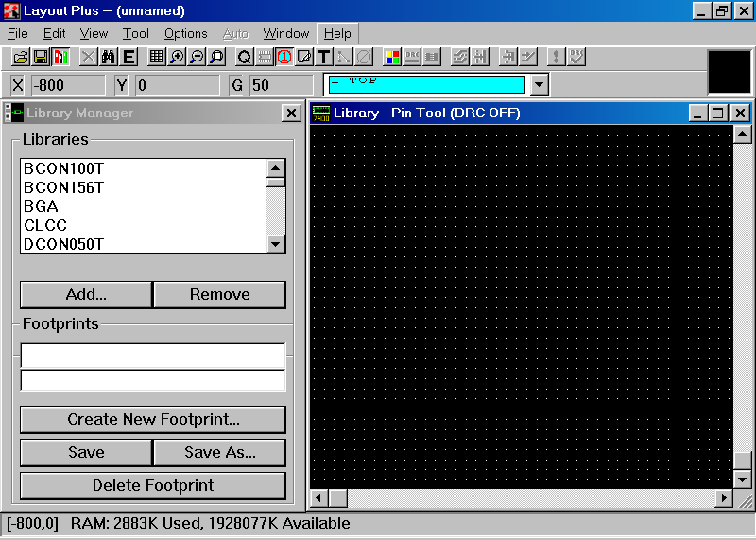Select the Error tool circle-slash icon
Screen dimensions: 756x540
364,57
